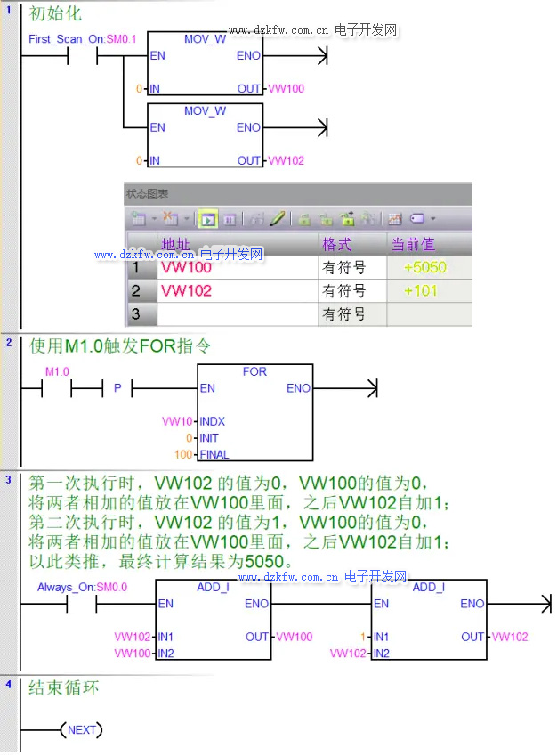Click the trend chart view icon

(394, 218)
